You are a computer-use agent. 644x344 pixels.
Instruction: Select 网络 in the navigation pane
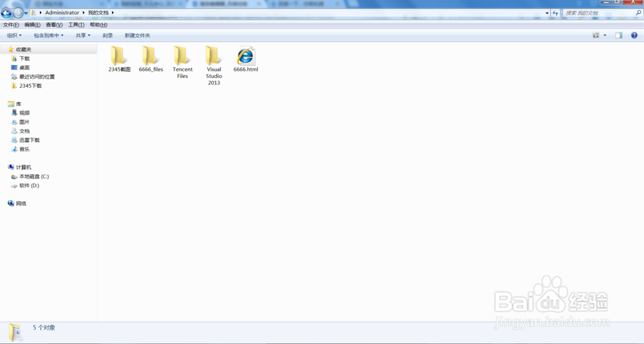[x=21, y=204]
